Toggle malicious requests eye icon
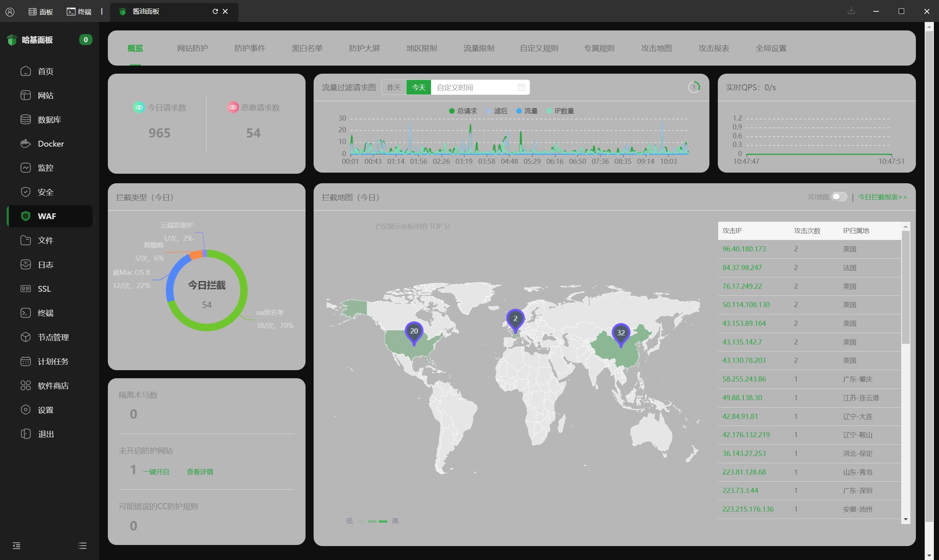Screen dimensions: 939x560 (233, 107)
